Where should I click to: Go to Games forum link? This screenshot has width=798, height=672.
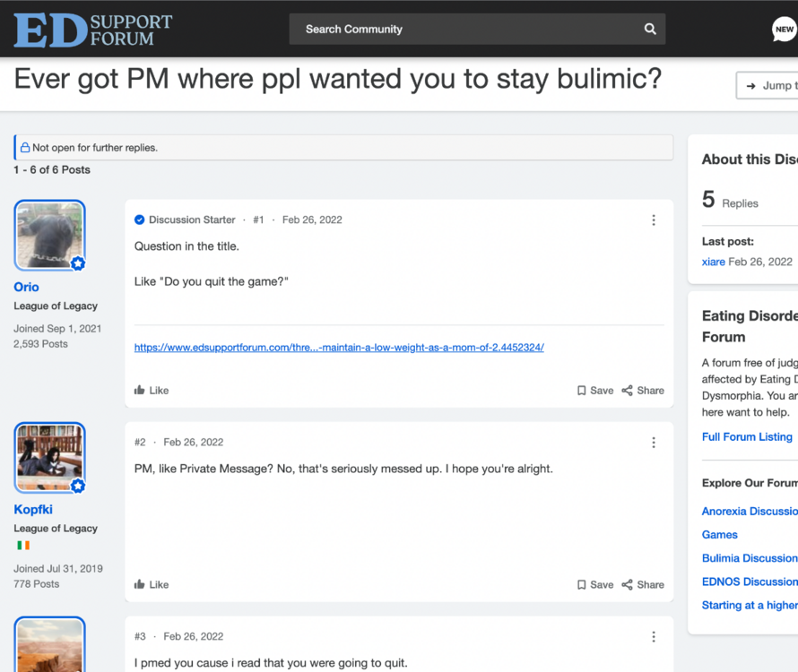(x=720, y=535)
